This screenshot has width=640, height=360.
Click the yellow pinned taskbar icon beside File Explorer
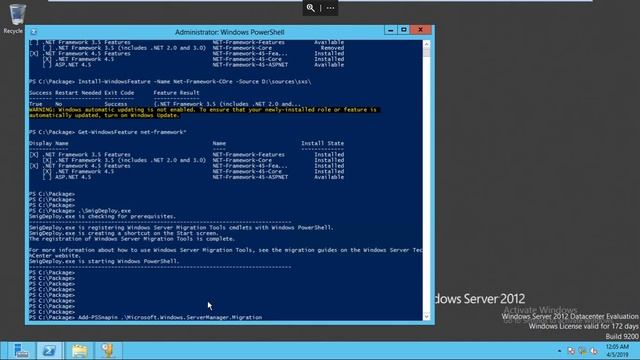[x=108, y=351]
